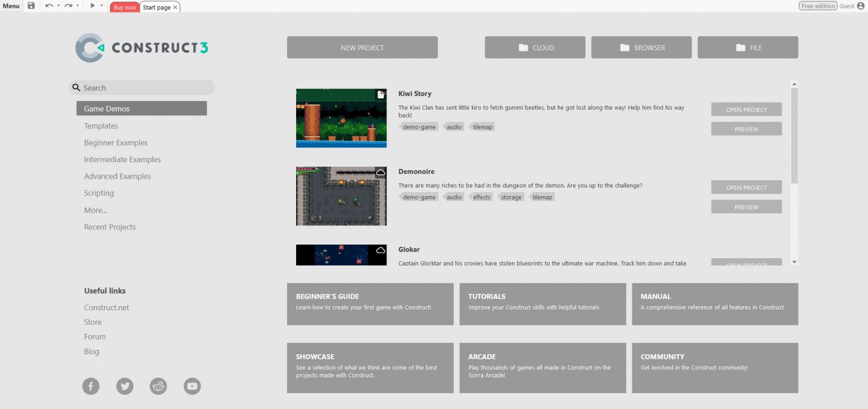Click the Kiwi Story title
Viewport: 868px width, 409px height.
(415, 94)
